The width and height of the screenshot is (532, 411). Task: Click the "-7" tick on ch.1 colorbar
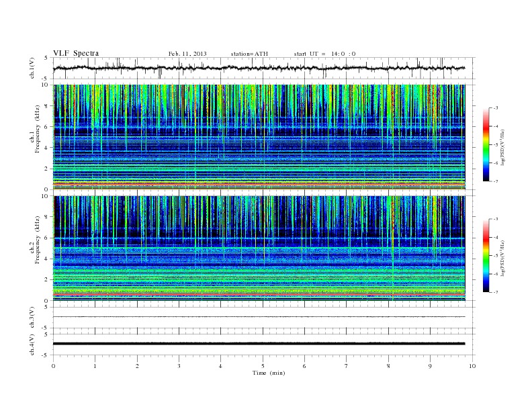[496, 182]
